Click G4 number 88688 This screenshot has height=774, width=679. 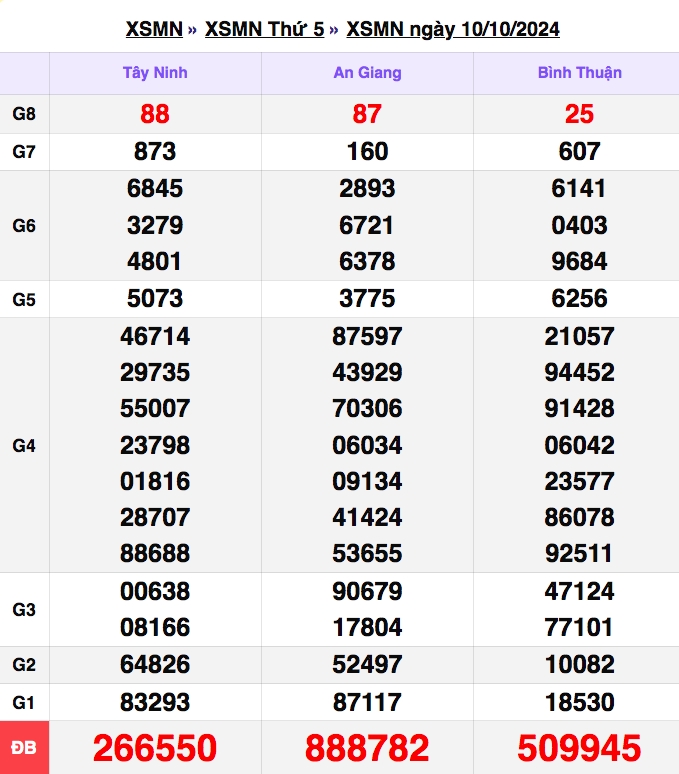click(155, 553)
